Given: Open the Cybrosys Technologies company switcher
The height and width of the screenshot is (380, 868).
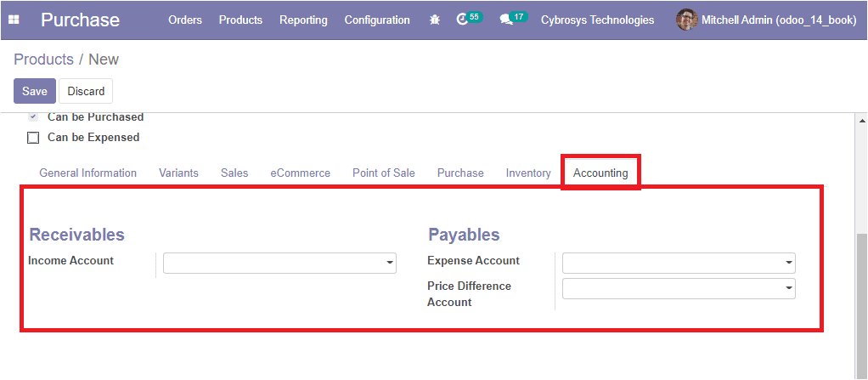Looking at the screenshot, I should coord(597,20).
